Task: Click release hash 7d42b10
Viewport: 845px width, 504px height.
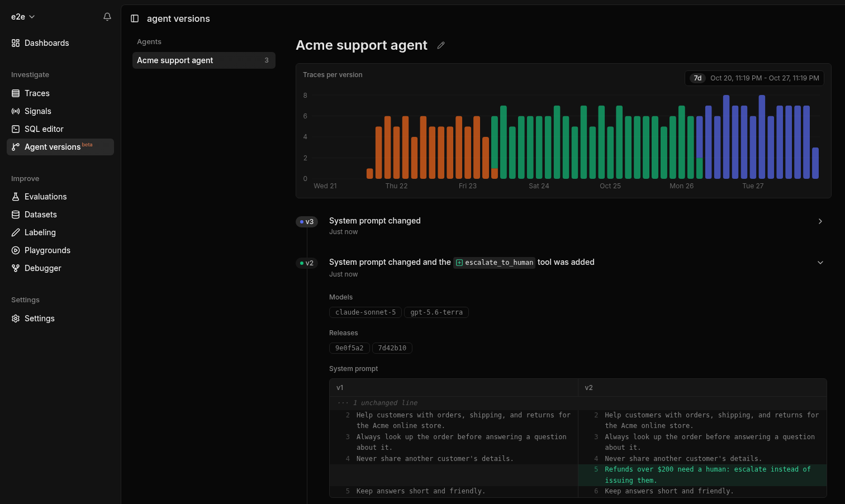Action: [x=392, y=348]
